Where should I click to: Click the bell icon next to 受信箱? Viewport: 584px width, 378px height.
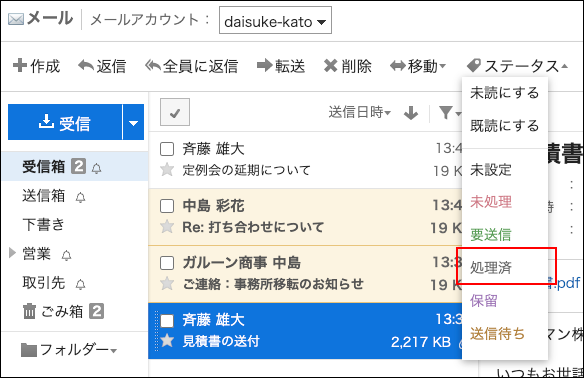pos(96,168)
